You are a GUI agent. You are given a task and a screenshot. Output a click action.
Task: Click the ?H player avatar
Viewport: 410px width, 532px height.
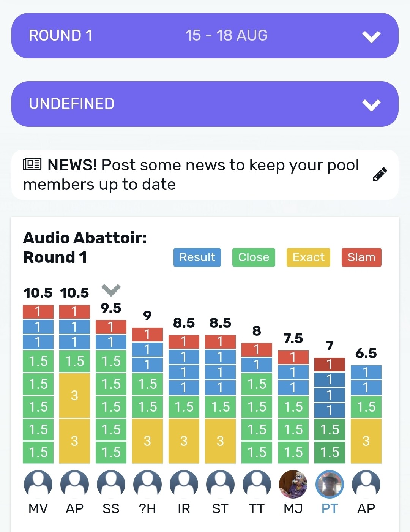(x=147, y=484)
